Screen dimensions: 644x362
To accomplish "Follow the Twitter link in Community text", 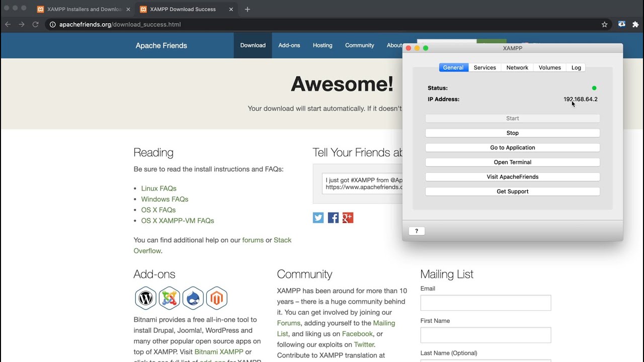I will (x=364, y=345).
